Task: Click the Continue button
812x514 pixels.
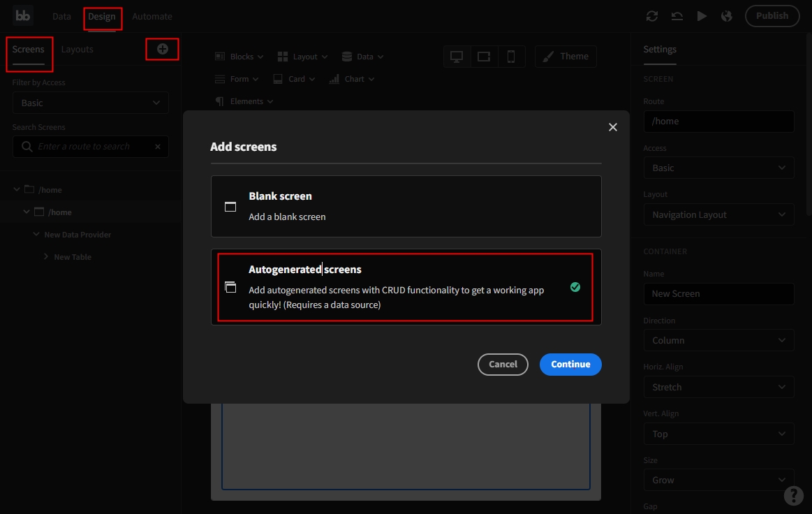Action: click(x=570, y=364)
